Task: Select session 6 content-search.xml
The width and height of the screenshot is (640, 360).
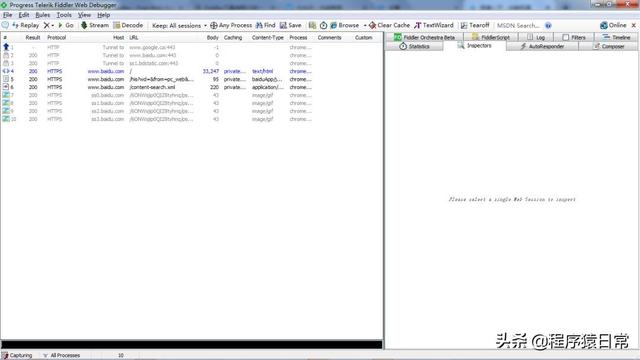Action: point(191,87)
